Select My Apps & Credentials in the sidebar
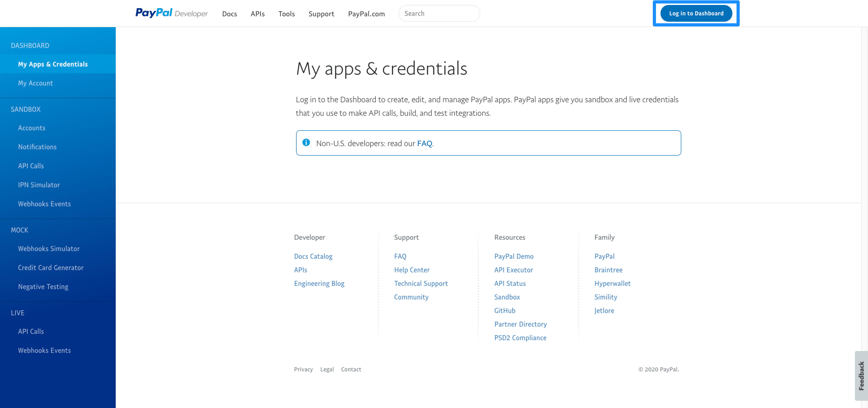Screen dimensions: 868x408 [58, 64]
